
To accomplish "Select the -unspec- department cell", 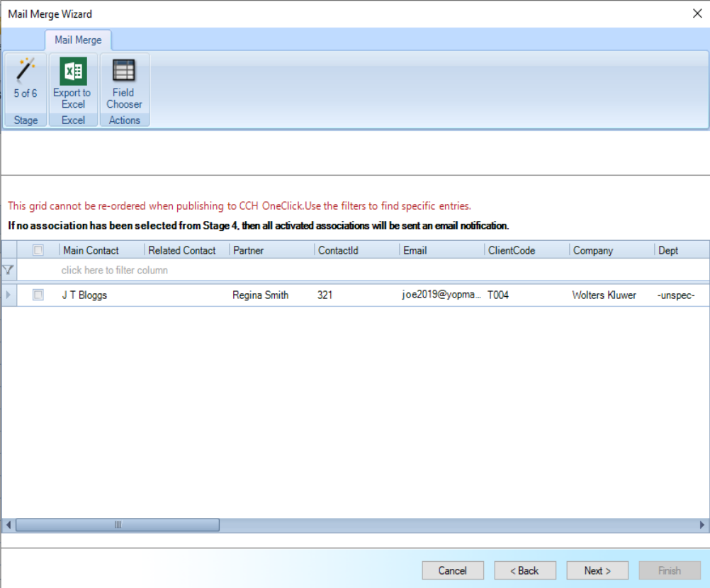I will [682, 295].
